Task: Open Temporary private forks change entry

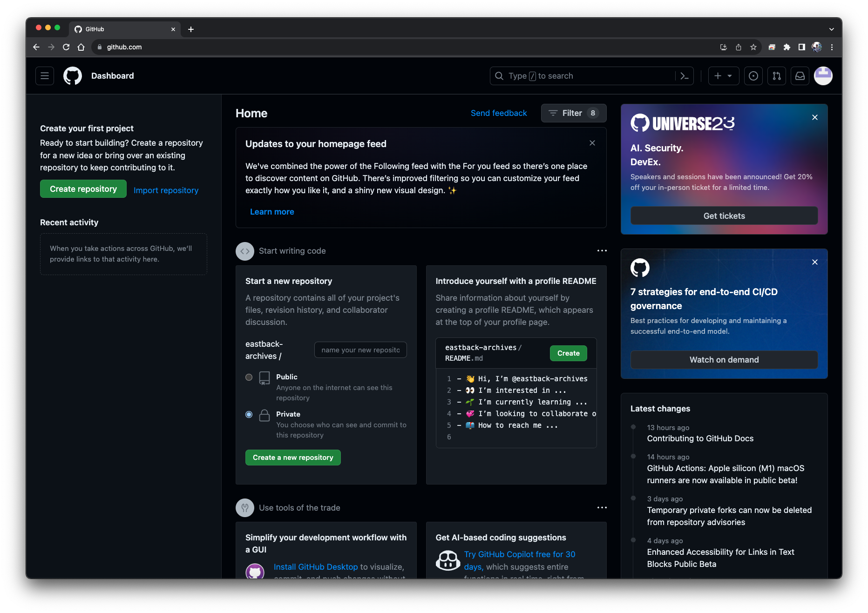Action: coord(729,516)
